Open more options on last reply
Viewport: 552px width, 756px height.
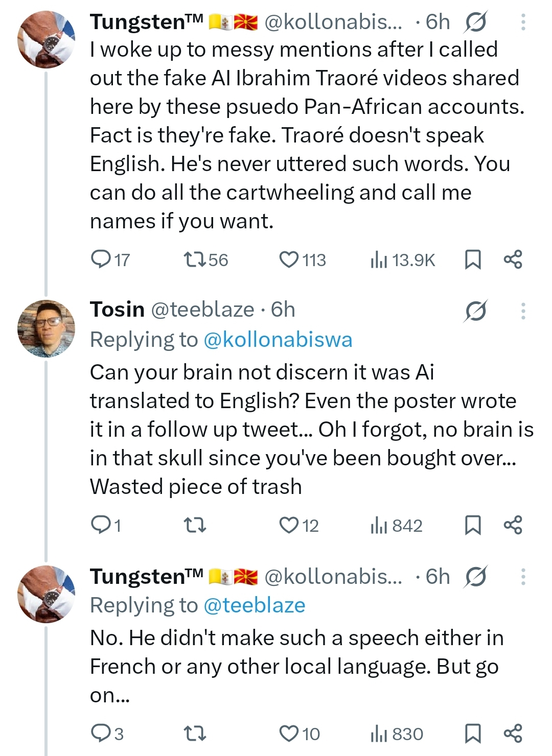[x=523, y=577]
